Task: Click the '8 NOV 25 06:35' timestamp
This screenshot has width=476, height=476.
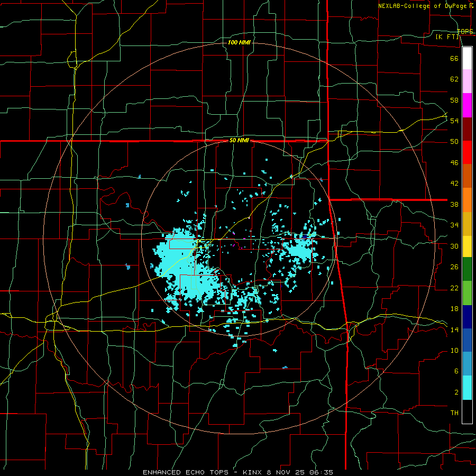Action: 300,472
